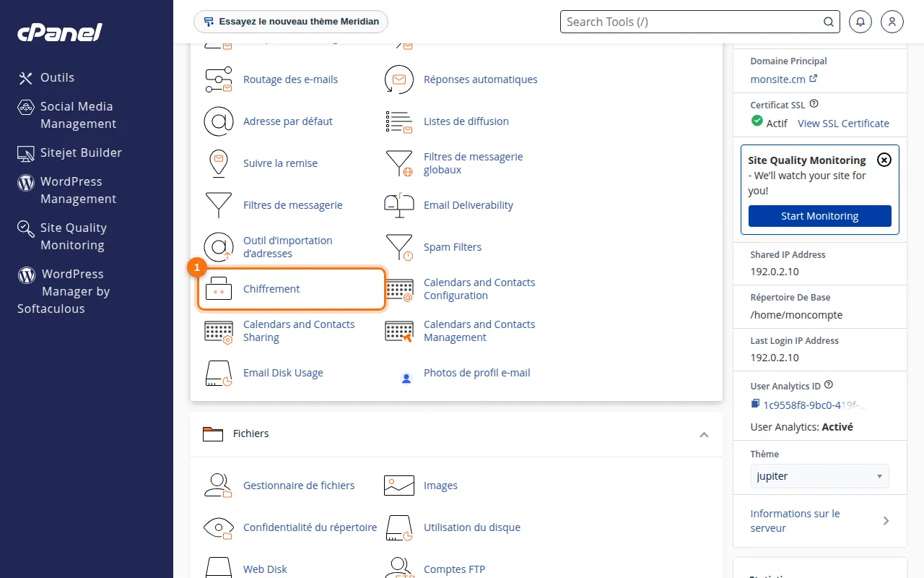This screenshot has height=578, width=924.
Task: Open Site Quality Monitoring in sidebar
Action: click(62, 236)
